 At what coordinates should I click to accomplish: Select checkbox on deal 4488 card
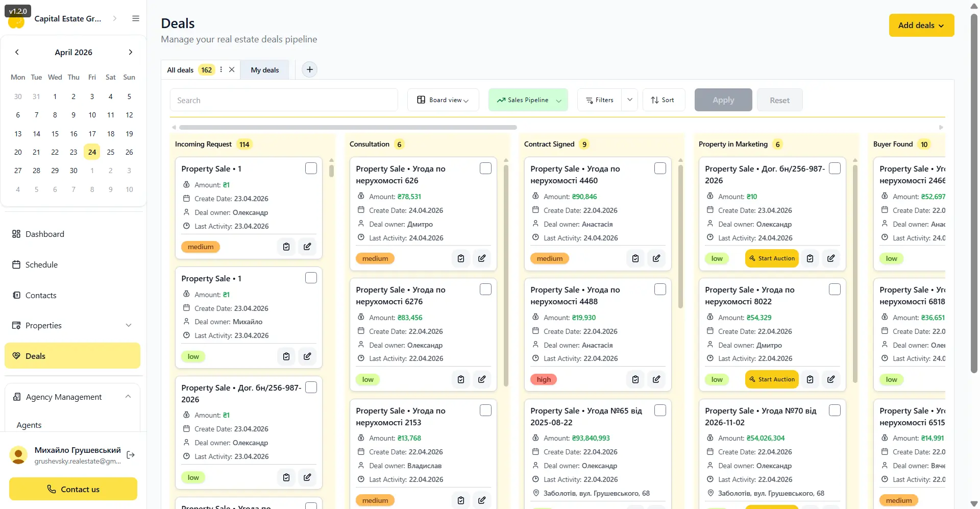tap(660, 289)
